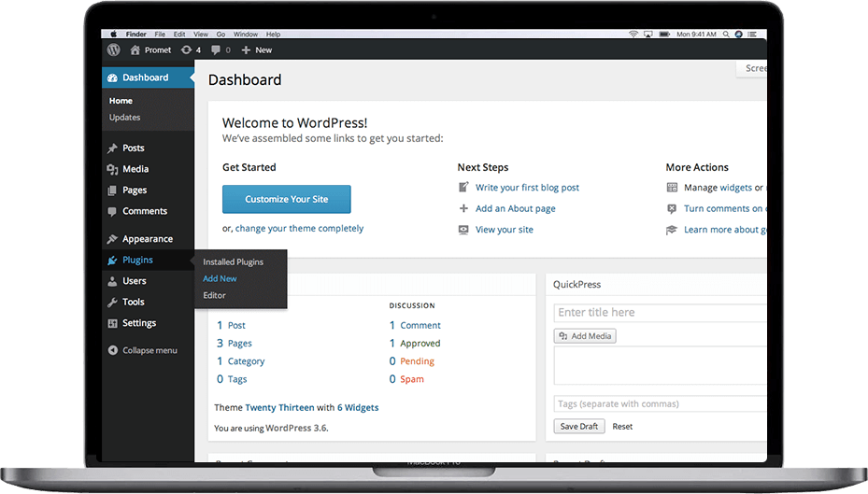Screen dimensions: 868x494
Task: Click the QuickPress content text area
Action: [x=660, y=366]
